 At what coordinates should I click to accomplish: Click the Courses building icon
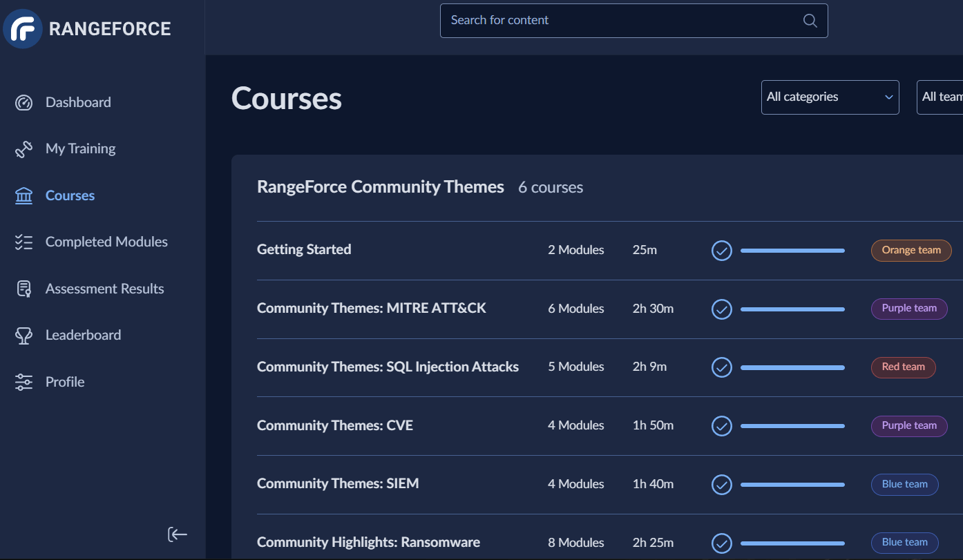click(x=23, y=196)
